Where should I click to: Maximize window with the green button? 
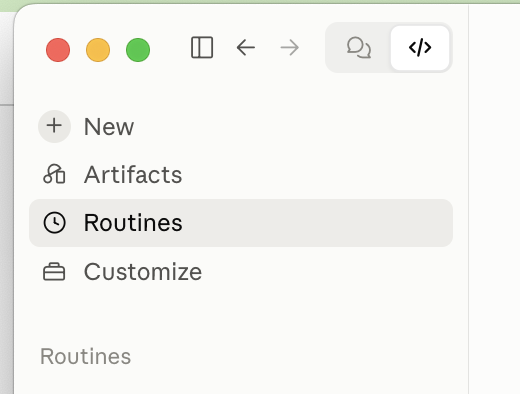(138, 50)
